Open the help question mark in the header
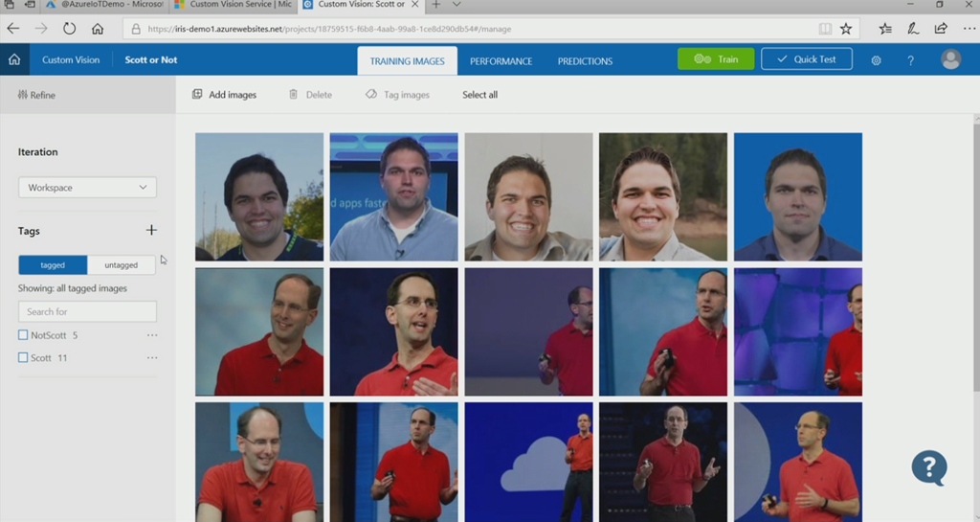980x522 pixels. tap(911, 60)
